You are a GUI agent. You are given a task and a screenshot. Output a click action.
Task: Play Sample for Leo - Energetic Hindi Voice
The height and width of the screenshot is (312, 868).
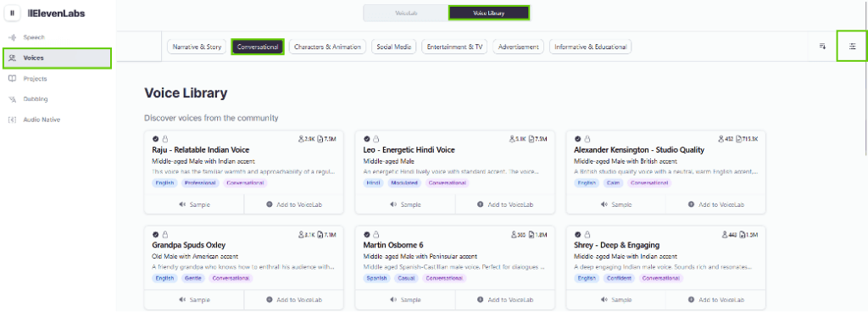coord(405,204)
